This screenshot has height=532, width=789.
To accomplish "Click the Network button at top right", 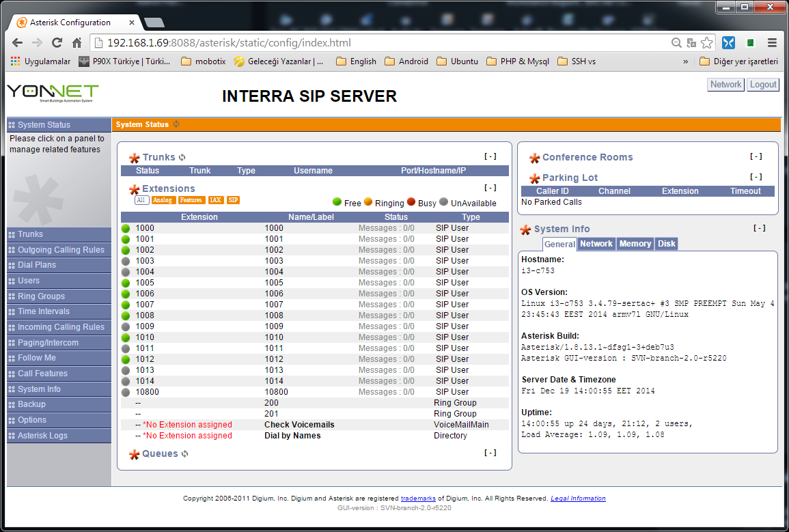I will [x=725, y=85].
